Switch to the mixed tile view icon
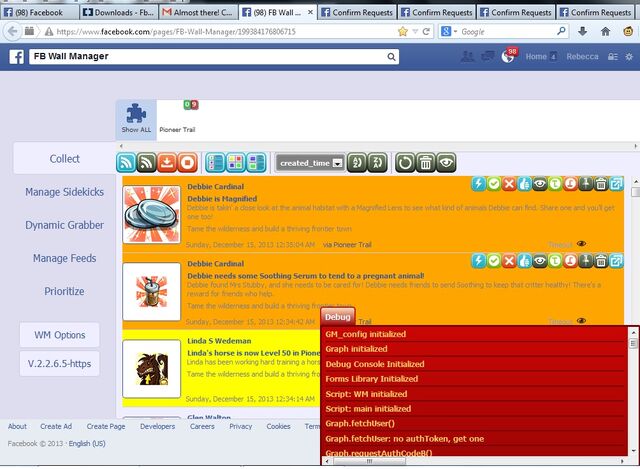Image resolution: width=640 pixels, height=469 pixels. tap(256, 163)
